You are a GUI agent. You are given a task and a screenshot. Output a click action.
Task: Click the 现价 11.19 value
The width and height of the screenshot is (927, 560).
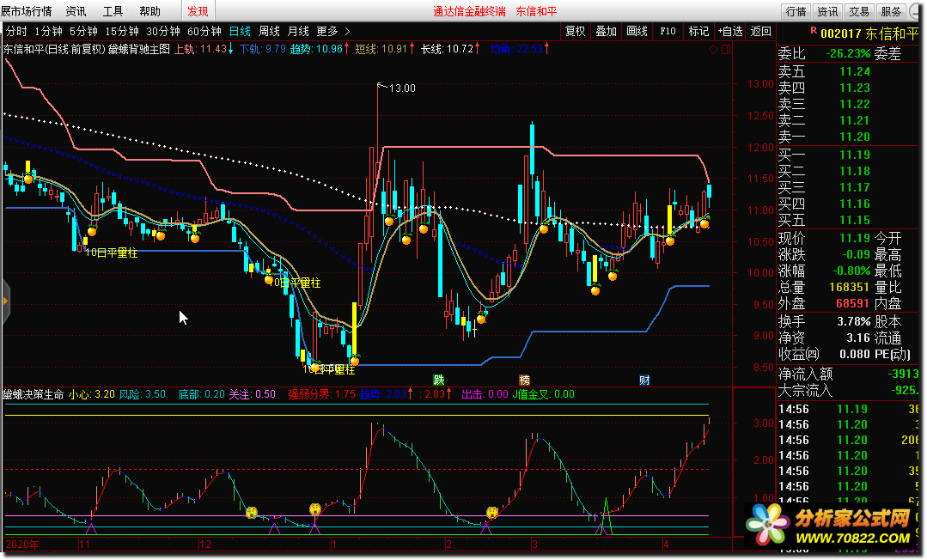click(855, 238)
